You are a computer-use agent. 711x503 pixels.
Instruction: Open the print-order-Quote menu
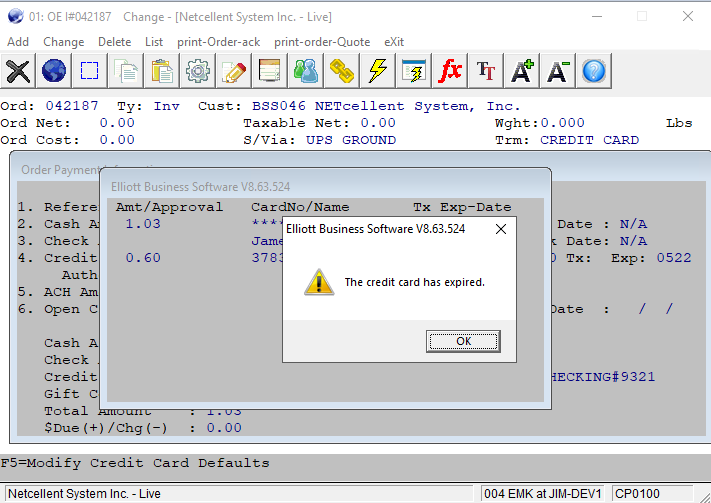click(322, 42)
